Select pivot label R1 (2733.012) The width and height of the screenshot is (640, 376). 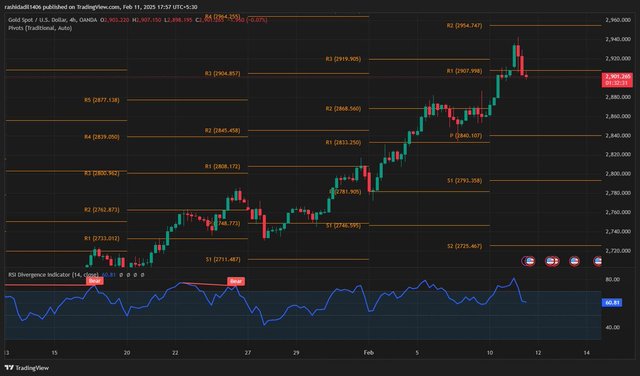tap(102, 239)
